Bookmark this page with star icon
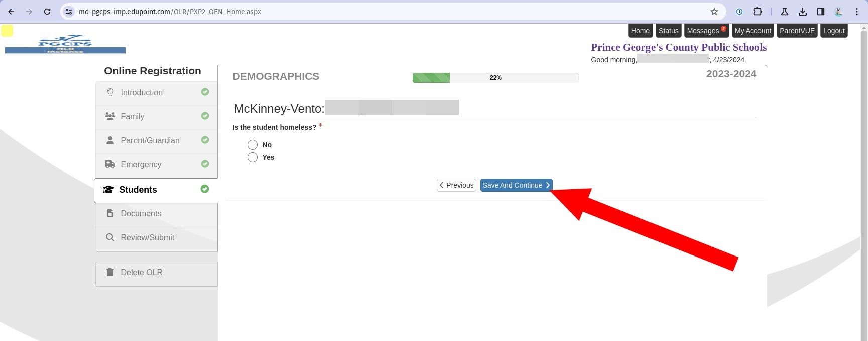 point(714,12)
